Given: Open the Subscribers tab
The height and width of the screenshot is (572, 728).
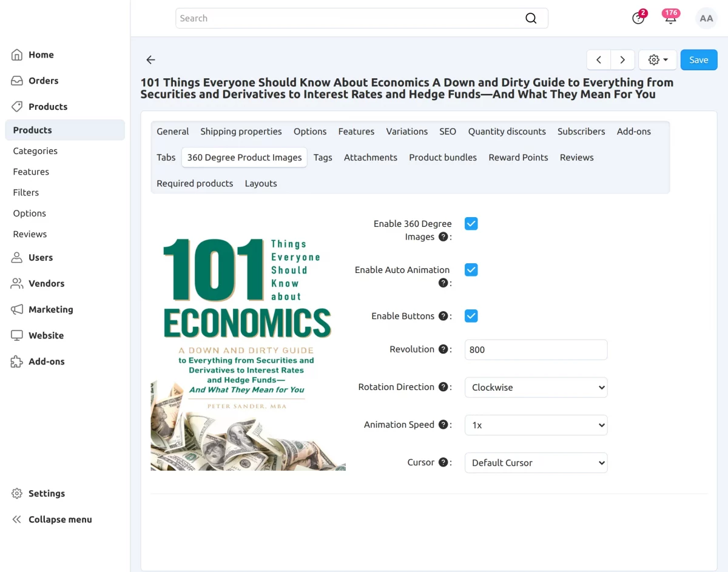Looking at the screenshot, I should (x=581, y=132).
